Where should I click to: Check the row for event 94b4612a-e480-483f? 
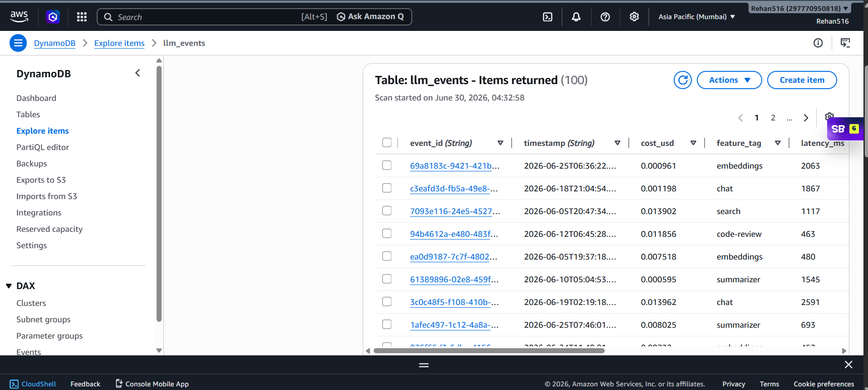(x=387, y=234)
